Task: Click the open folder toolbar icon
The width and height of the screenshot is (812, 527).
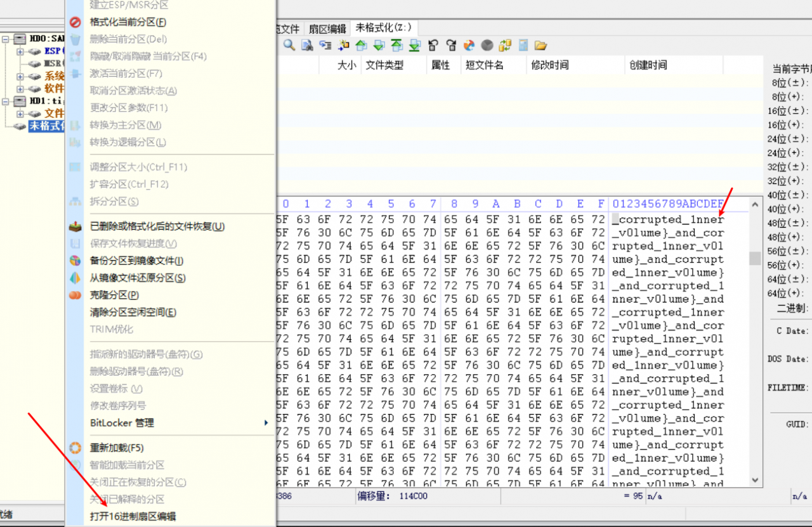Action: (x=540, y=45)
